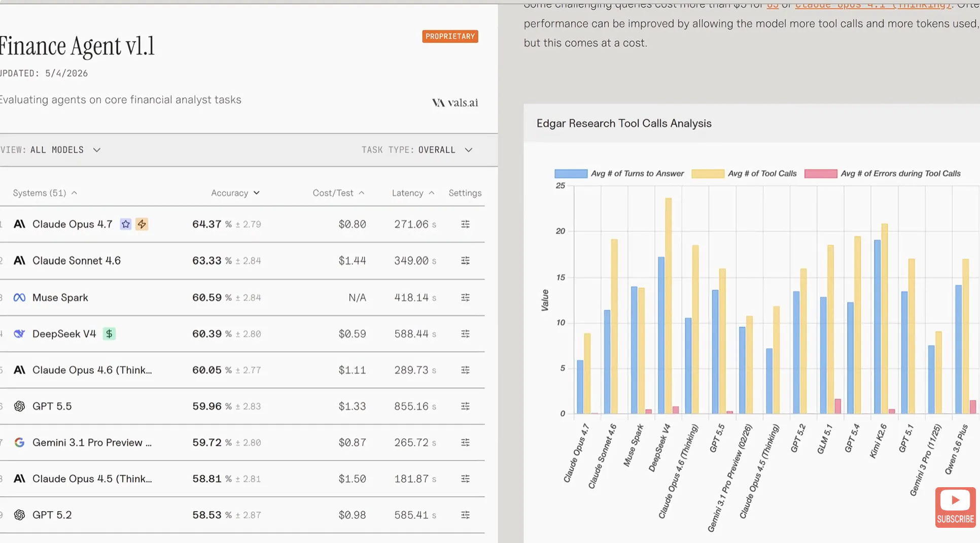Image resolution: width=980 pixels, height=543 pixels.
Task: Click the $0.59 cost value
Action: click(x=353, y=334)
